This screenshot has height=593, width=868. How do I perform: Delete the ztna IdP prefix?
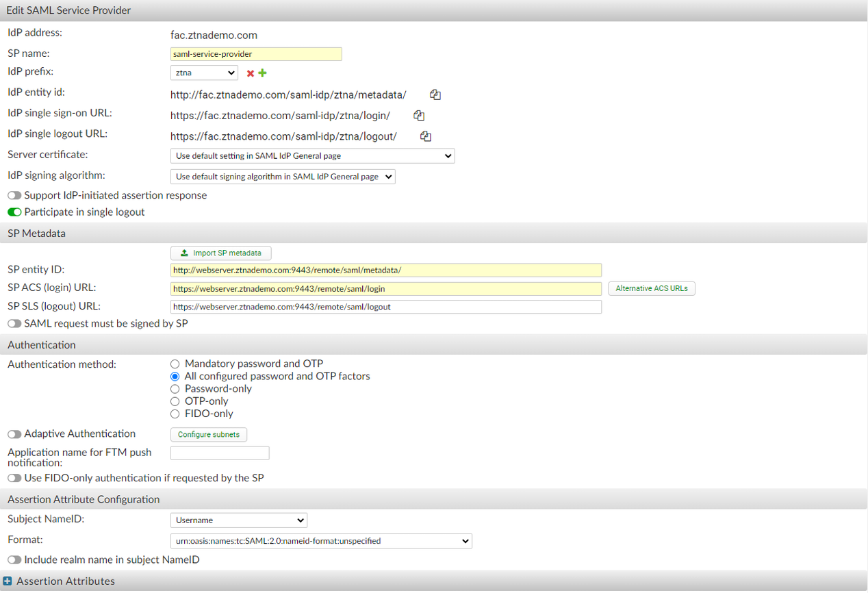pos(250,73)
